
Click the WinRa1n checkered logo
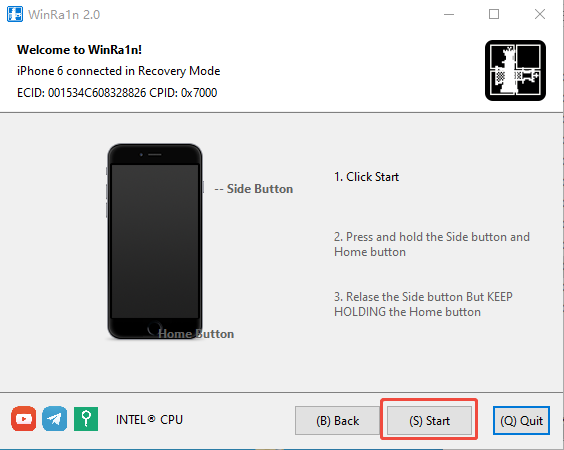click(x=515, y=71)
